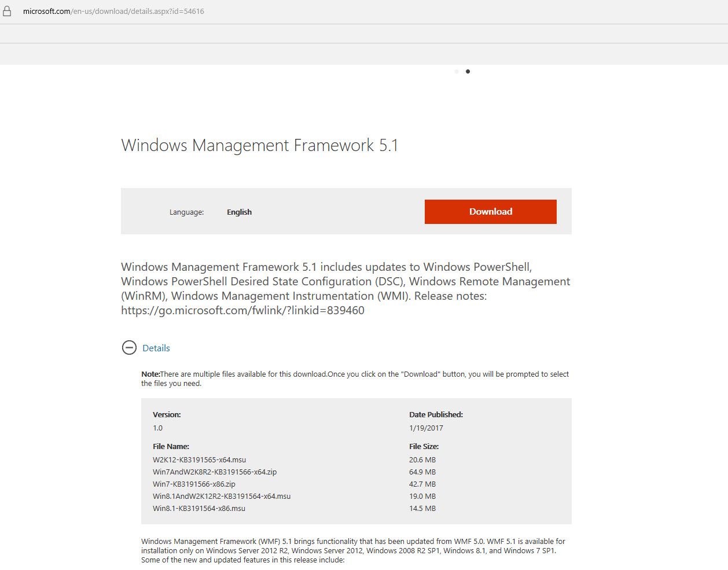This screenshot has height=570, width=728.
Task: Click the Version: label
Action: tap(167, 415)
